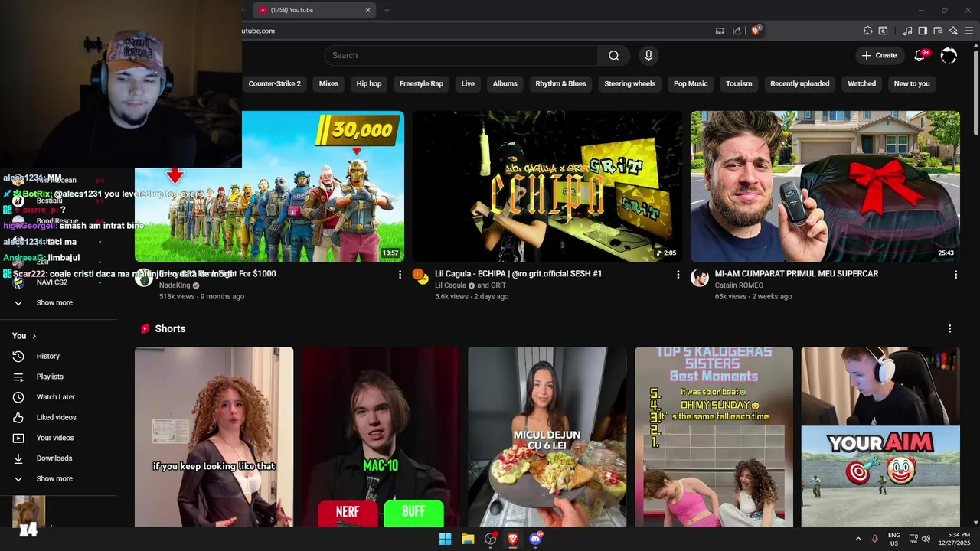Show hidden system tray icons chevron
The height and width of the screenshot is (551, 980).
point(857,539)
